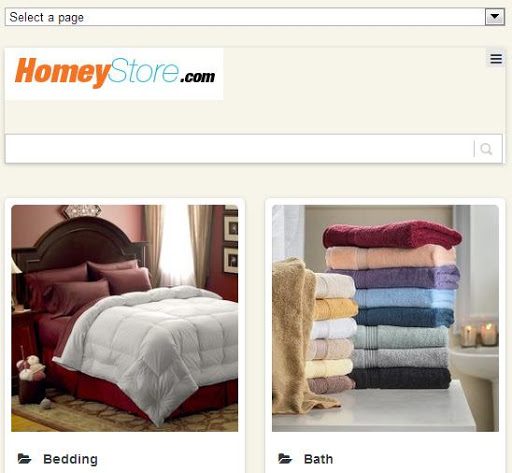Viewport: 512px width, 473px height.
Task: Click the Select a page text
Action: point(47,17)
